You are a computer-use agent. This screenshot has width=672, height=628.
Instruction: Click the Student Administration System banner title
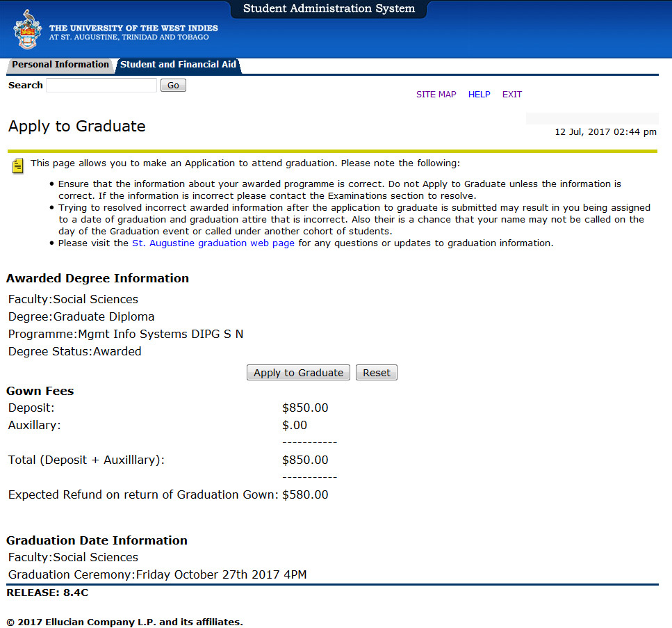[328, 8]
